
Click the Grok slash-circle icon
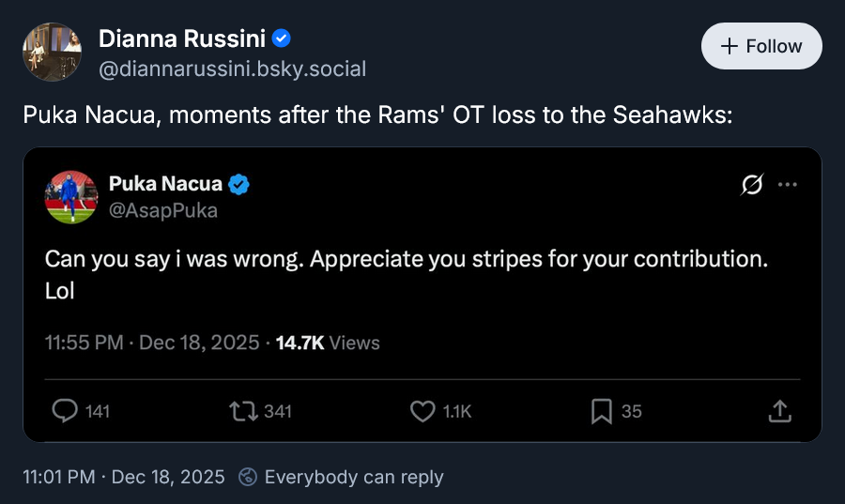pos(752,185)
